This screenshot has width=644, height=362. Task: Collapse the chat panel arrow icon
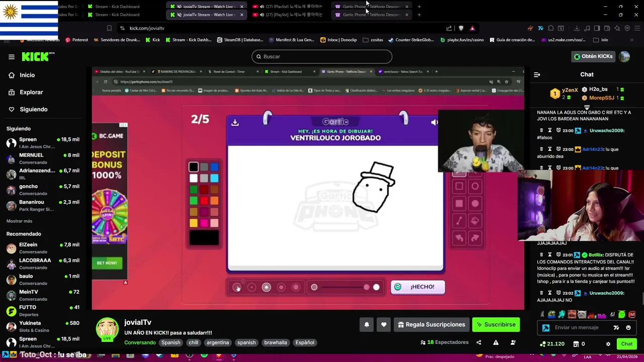tap(537, 74)
